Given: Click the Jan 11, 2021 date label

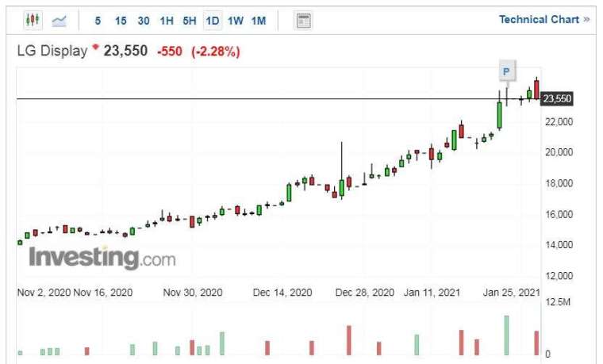Looking at the screenshot, I should pyautogui.click(x=432, y=293).
